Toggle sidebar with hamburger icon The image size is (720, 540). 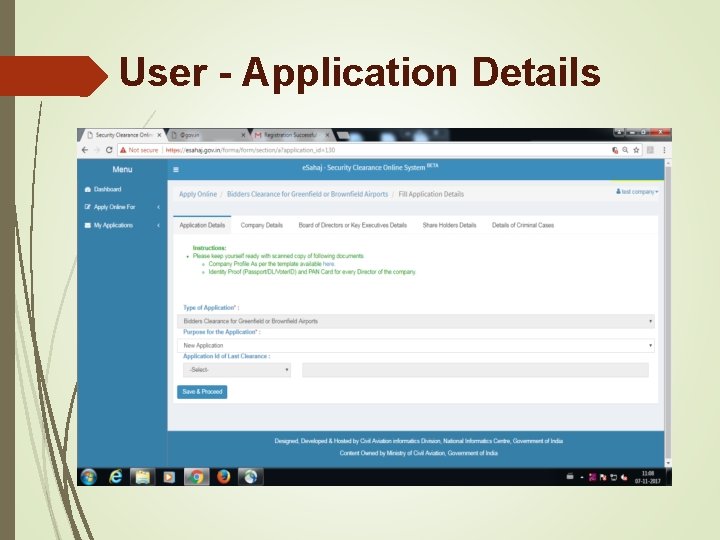click(175, 169)
